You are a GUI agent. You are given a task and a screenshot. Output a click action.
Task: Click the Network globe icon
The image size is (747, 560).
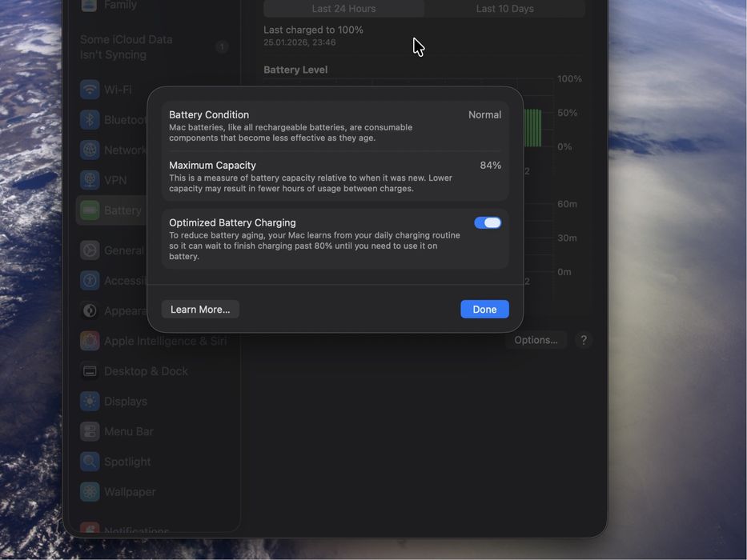coord(90,150)
